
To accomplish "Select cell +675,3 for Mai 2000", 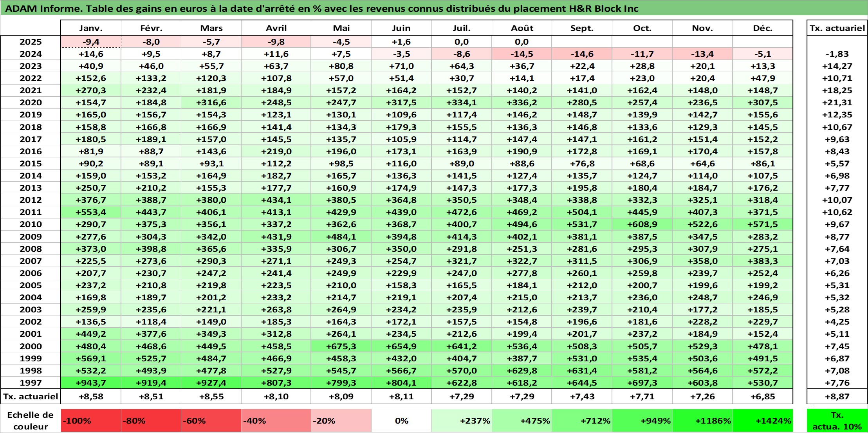I will (341, 346).
